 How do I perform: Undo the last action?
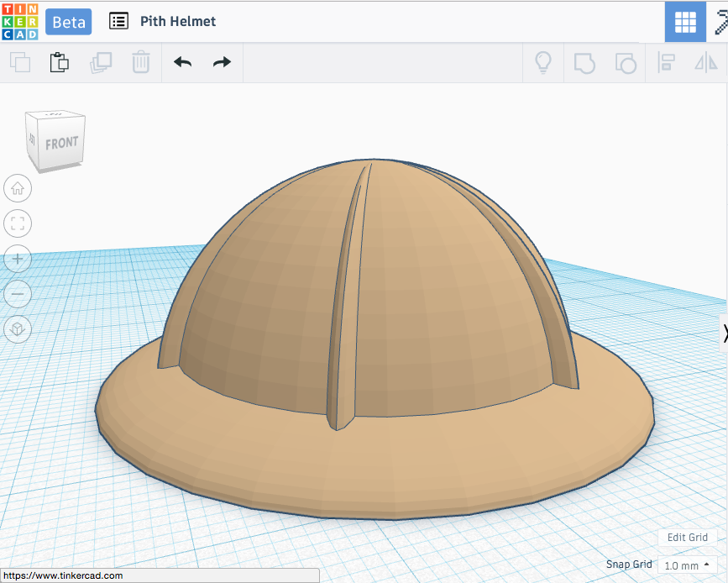(182, 62)
